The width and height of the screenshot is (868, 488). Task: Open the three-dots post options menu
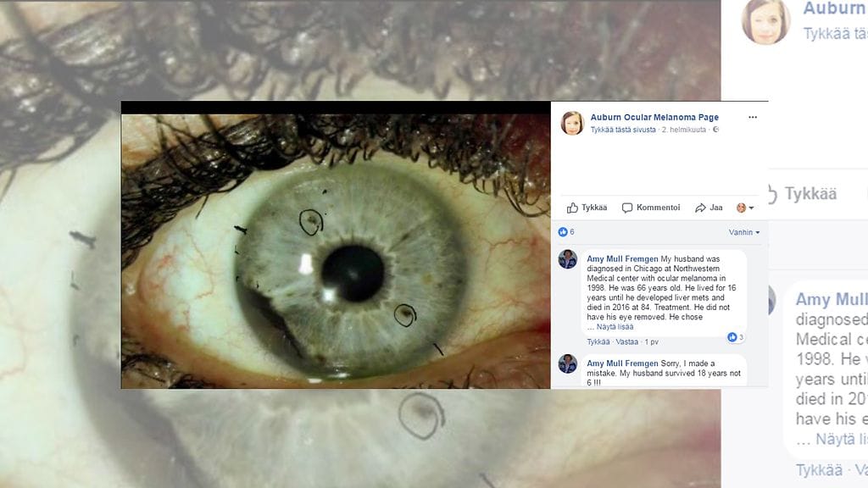point(752,117)
